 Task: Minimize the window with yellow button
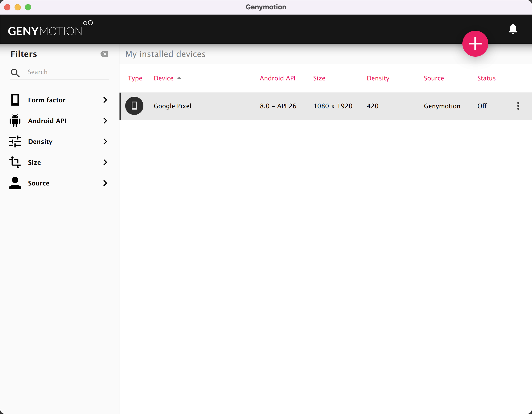coord(18,7)
